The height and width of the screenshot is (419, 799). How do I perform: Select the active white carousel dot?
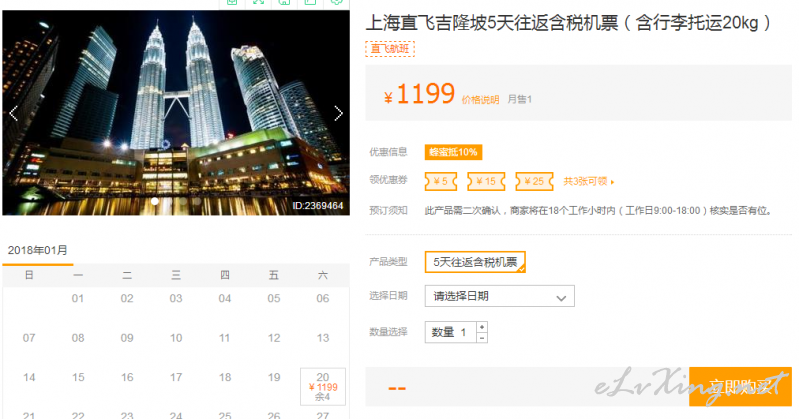[x=155, y=201]
